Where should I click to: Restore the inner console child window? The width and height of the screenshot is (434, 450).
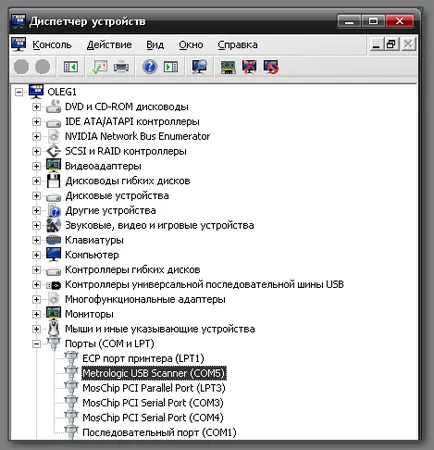pos(392,44)
